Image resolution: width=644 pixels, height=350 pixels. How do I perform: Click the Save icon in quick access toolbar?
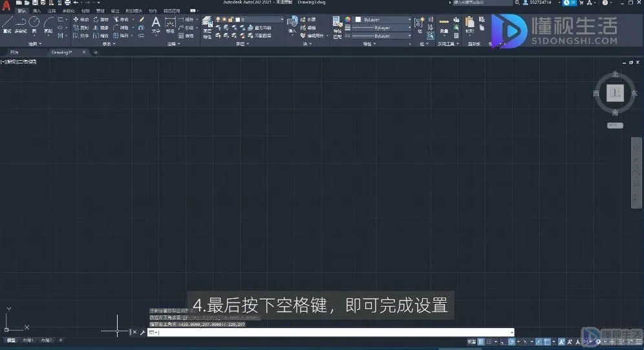click(x=35, y=3)
